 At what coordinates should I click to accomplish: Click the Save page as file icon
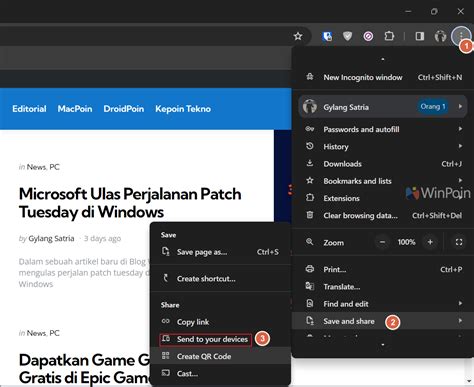click(x=166, y=251)
